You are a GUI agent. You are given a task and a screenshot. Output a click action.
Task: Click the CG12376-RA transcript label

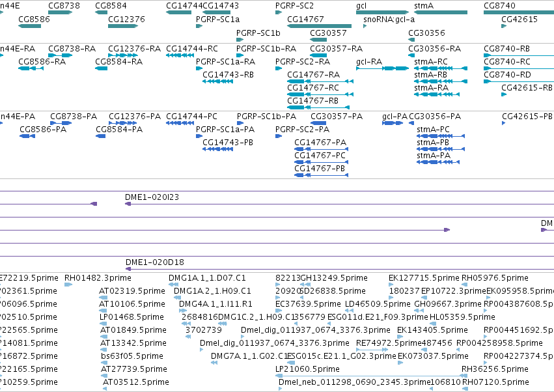tap(134, 48)
